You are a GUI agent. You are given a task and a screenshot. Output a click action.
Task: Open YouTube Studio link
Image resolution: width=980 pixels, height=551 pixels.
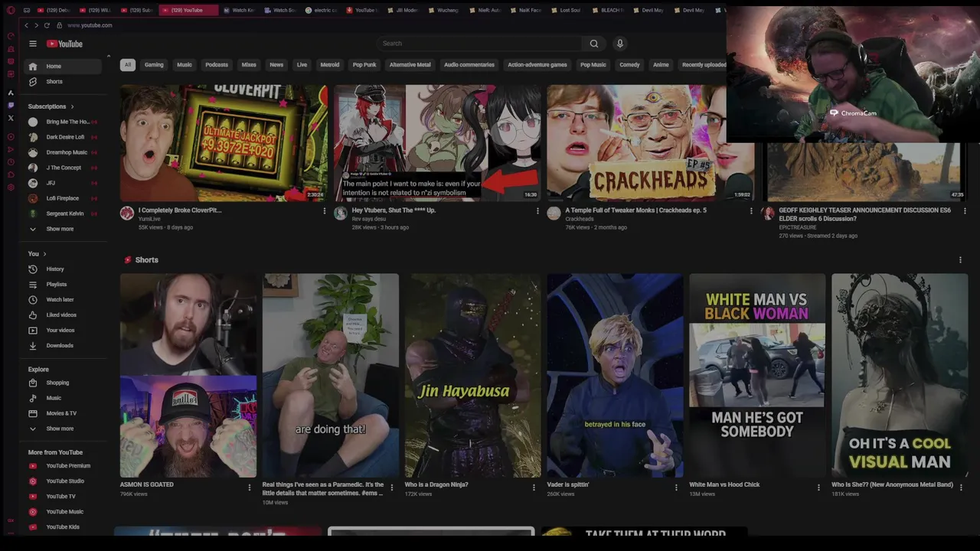64,481
